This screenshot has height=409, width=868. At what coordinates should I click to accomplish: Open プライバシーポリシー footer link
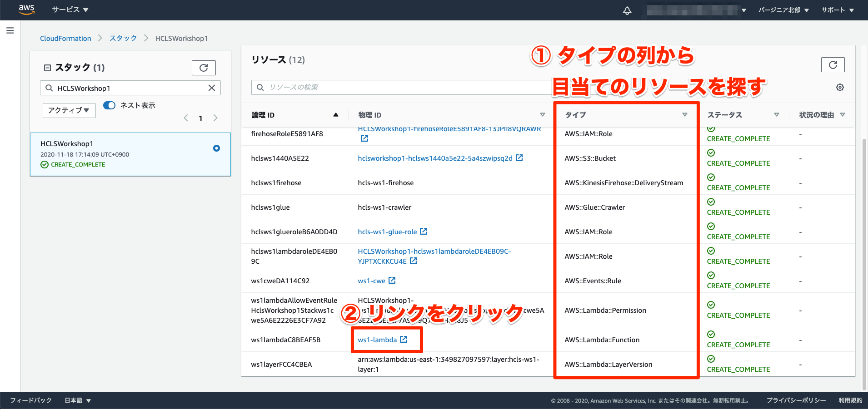(796, 400)
